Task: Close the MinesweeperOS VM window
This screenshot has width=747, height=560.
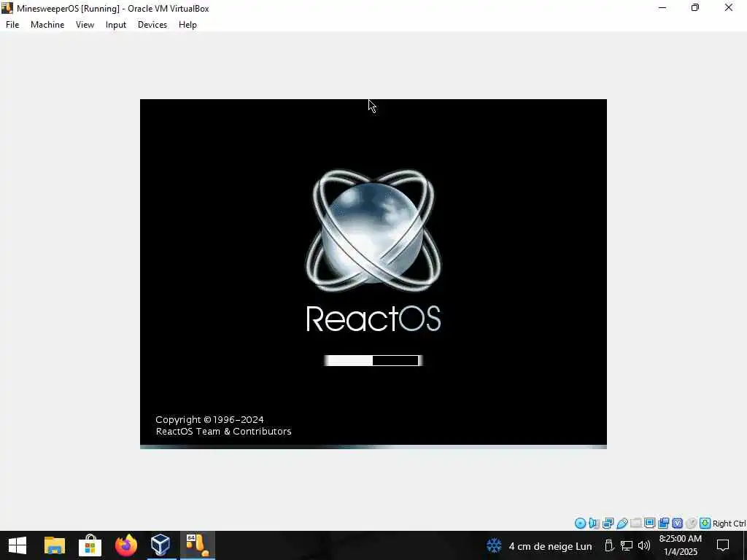Action: [x=729, y=8]
